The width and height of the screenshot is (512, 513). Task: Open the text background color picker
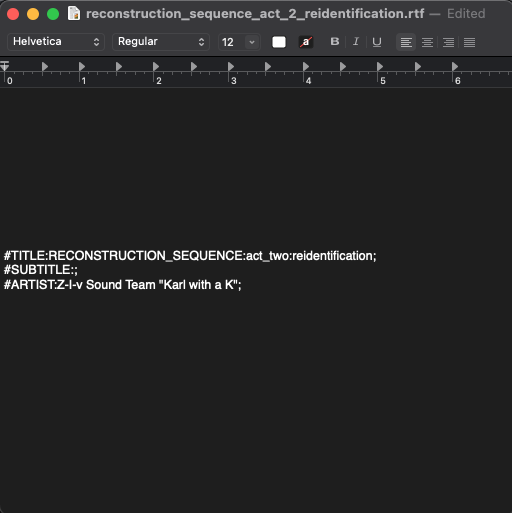click(x=306, y=42)
